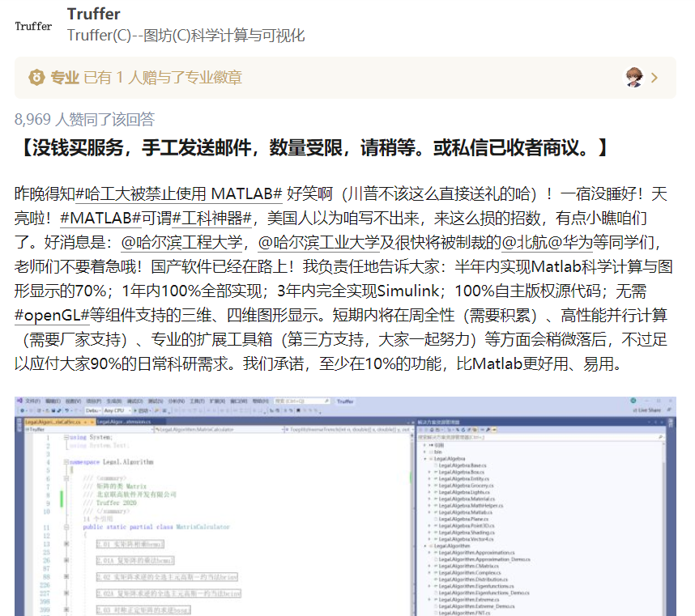Image resolution: width=695 pixels, height=616 pixels.
Task: Expand the professional badge chevron arrow
Action: [654, 78]
